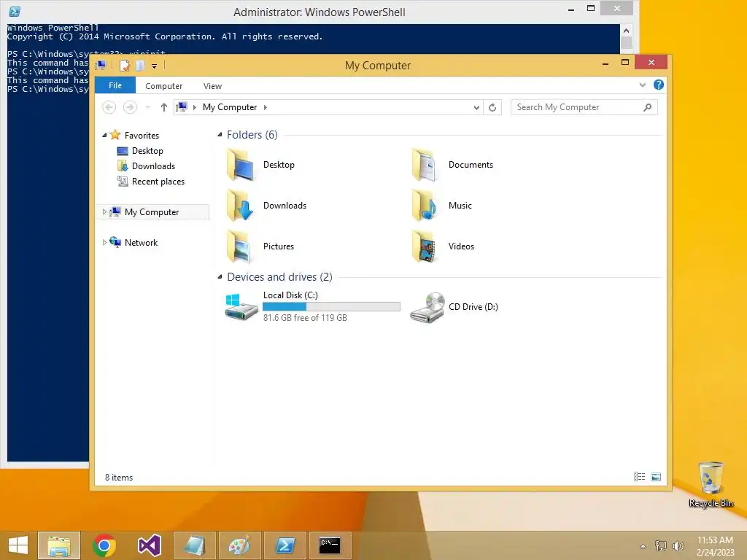The height and width of the screenshot is (560, 747).
Task: Expand the My Computer tree node
Action: pyautogui.click(x=104, y=212)
